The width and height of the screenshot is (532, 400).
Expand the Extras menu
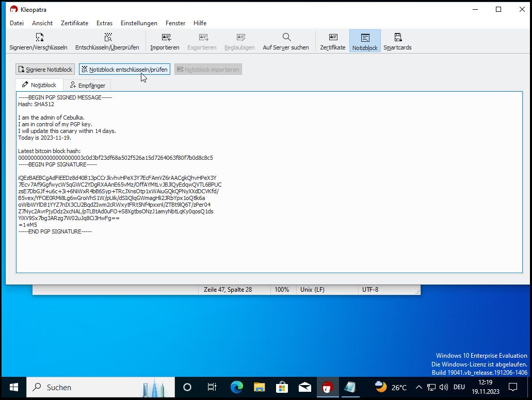[x=104, y=23]
